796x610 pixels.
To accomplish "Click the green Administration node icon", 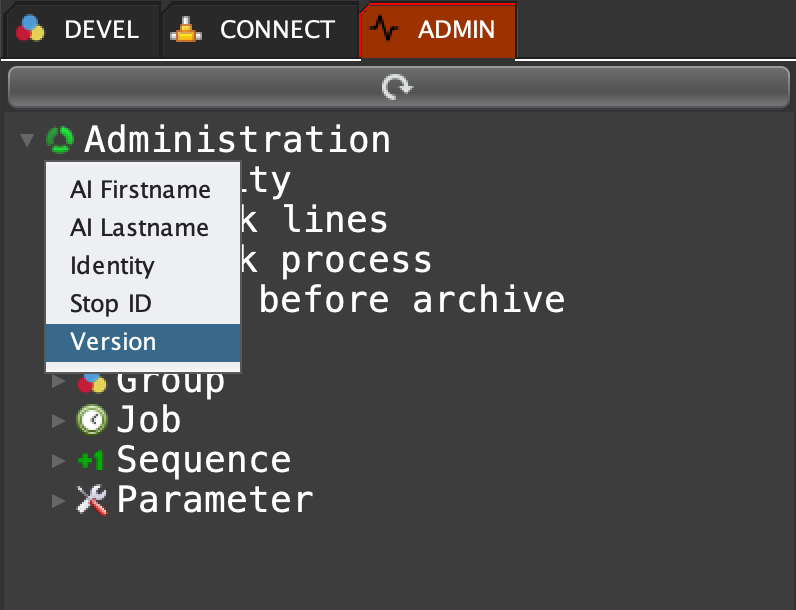I will (x=60, y=140).
